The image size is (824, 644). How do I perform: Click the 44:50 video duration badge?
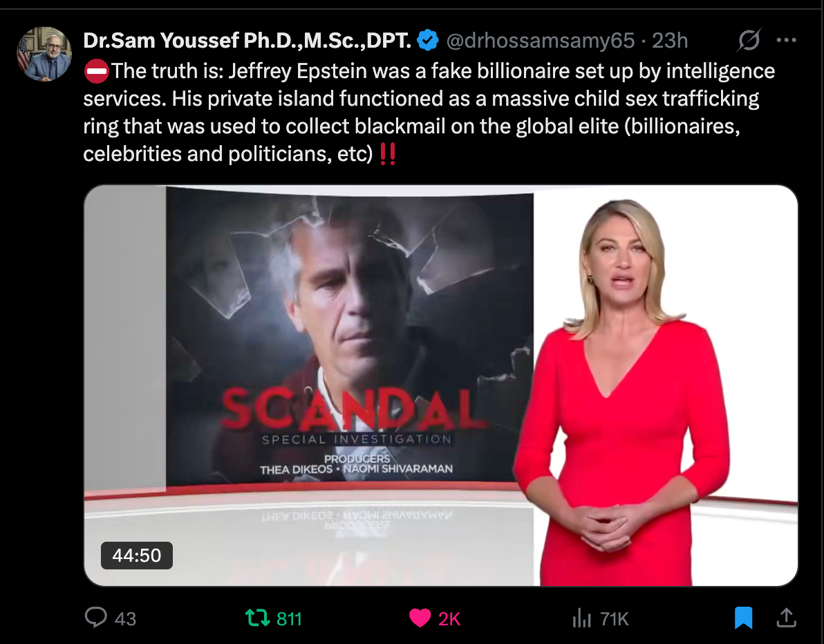coord(137,556)
